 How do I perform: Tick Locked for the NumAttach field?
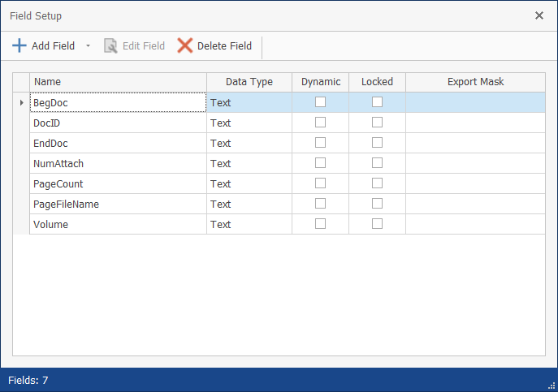[x=377, y=163]
